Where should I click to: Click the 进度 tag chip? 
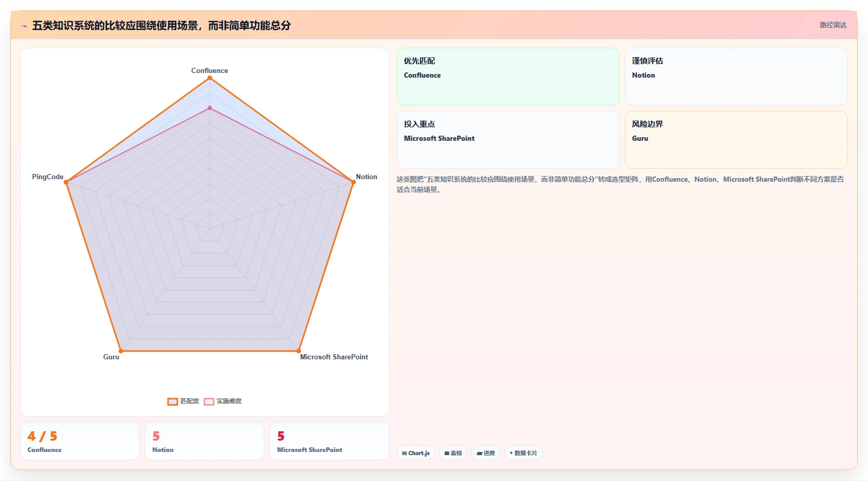click(x=486, y=453)
